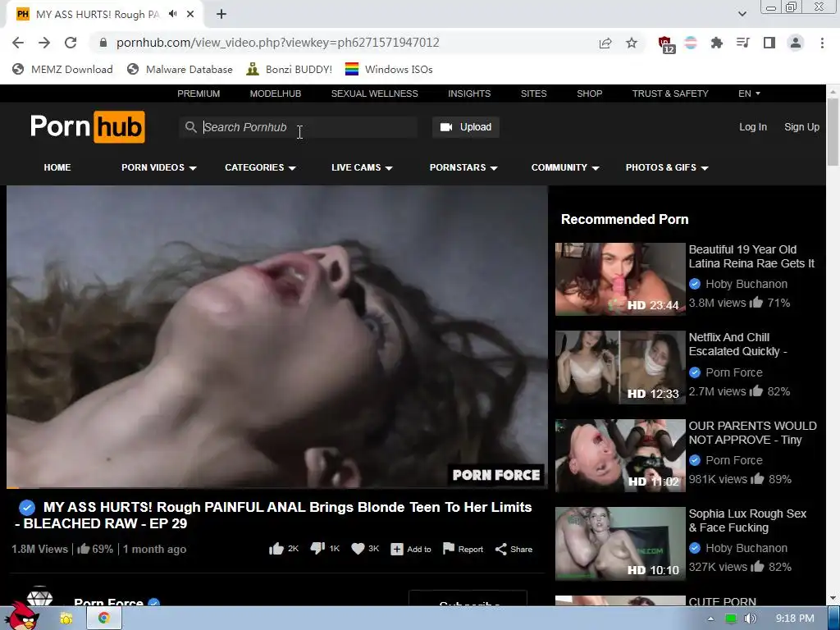Expand the EN language dropdown
The width and height of the screenshot is (840, 630).
749,94
